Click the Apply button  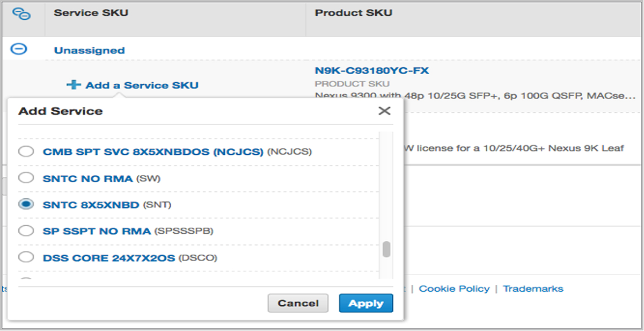click(365, 303)
